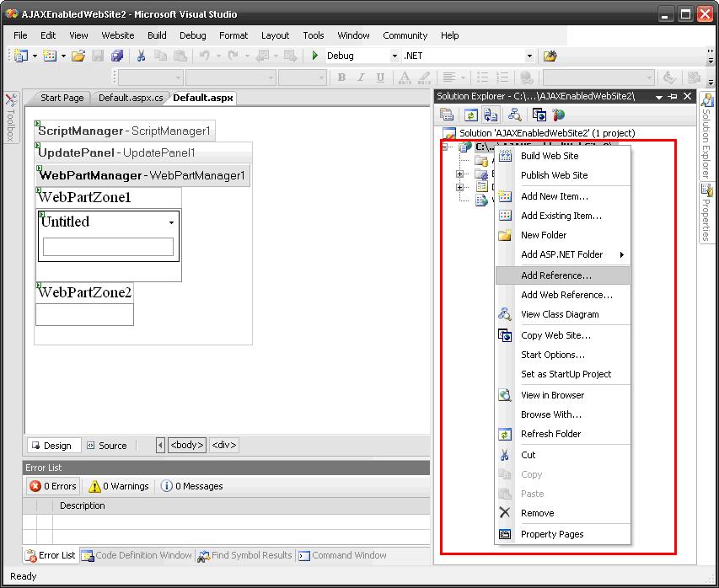Image resolution: width=719 pixels, height=588 pixels.
Task: Click Properties icon in Solution Explorer toolbar
Action: coord(447,115)
